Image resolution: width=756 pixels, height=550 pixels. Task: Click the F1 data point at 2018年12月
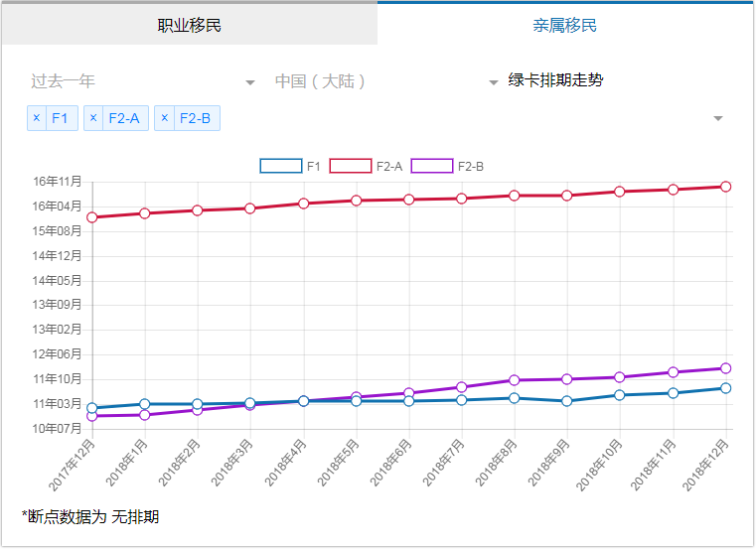[726, 388]
